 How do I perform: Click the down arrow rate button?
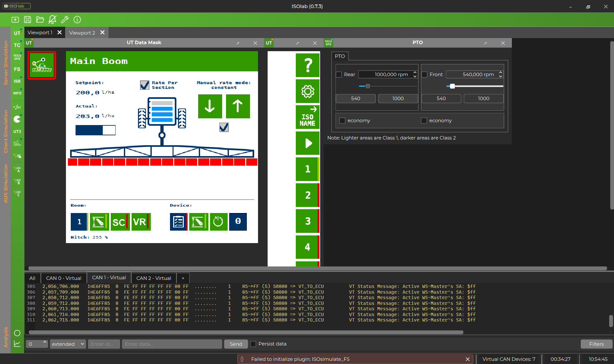pos(210,106)
